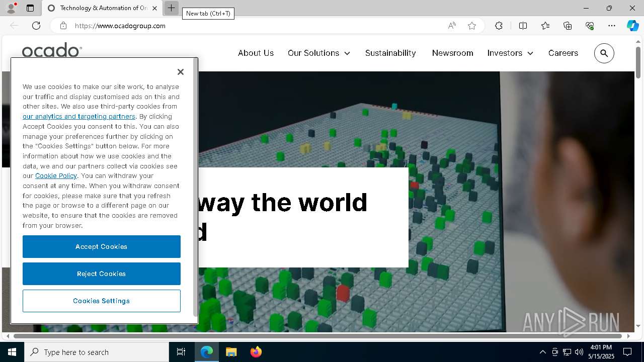Toggle Split screen view

click(x=523, y=26)
